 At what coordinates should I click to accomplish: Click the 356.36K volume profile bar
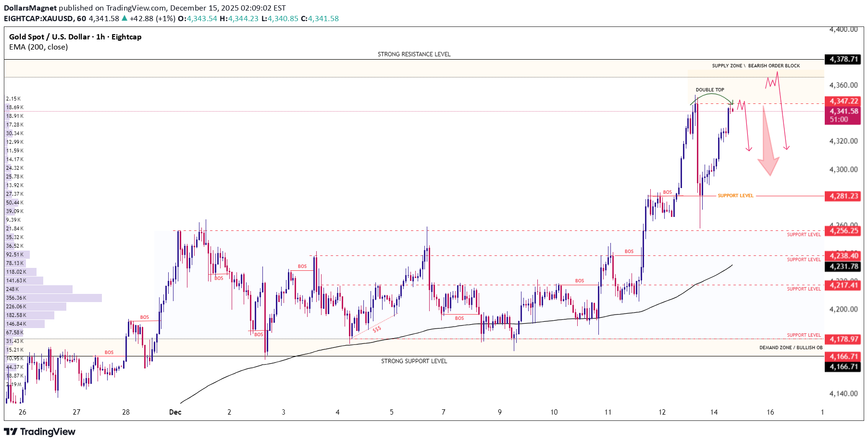(x=54, y=298)
